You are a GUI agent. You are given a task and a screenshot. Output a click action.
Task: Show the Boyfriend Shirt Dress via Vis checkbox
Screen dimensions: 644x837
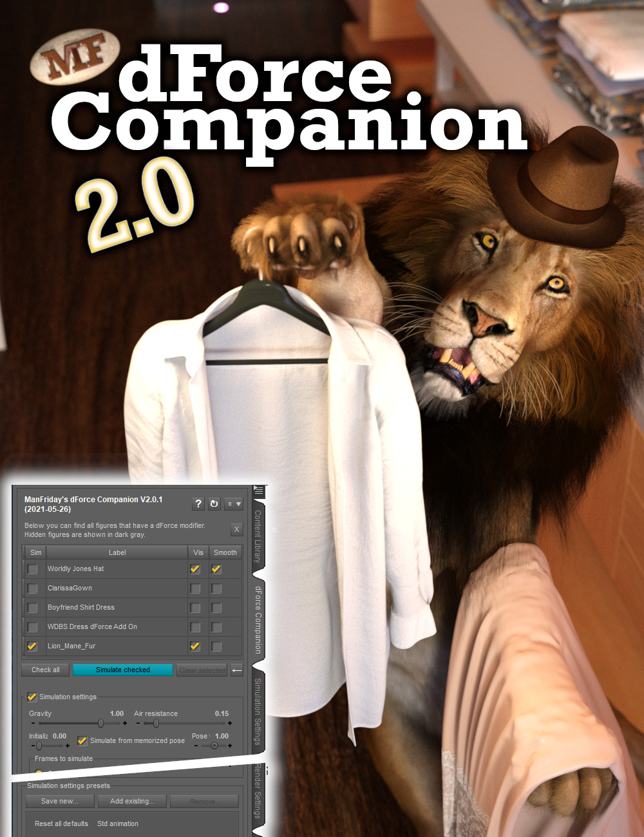click(195, 608)
